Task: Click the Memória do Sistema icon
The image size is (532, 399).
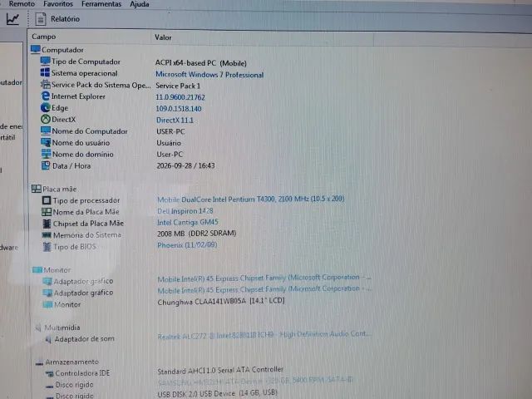Action: pyautogui.click(x=47, y=234)
